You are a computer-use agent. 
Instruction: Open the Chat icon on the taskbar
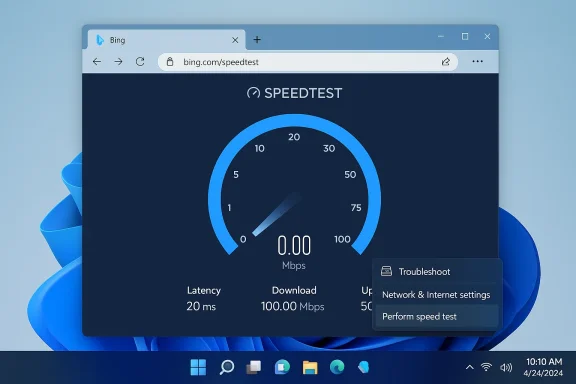282,367
